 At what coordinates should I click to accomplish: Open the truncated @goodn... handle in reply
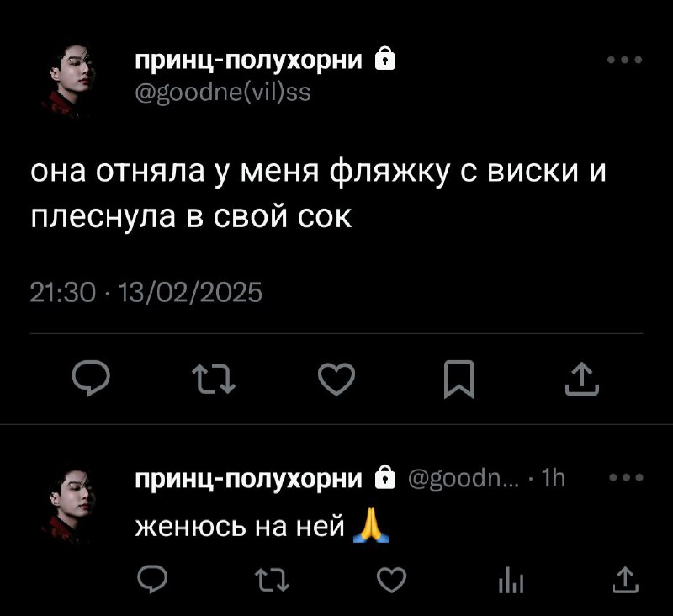pyautogui.click(x=464, y=478)
